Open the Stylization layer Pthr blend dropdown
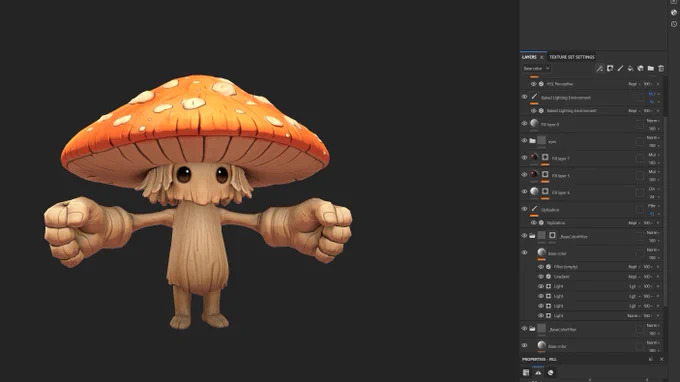 click(654, 206)
